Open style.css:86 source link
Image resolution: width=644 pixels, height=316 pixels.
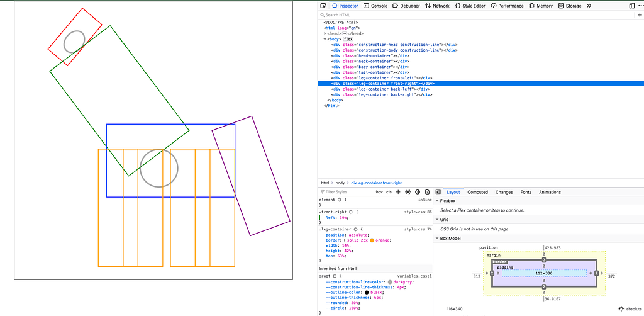click(x=418, y=212)
